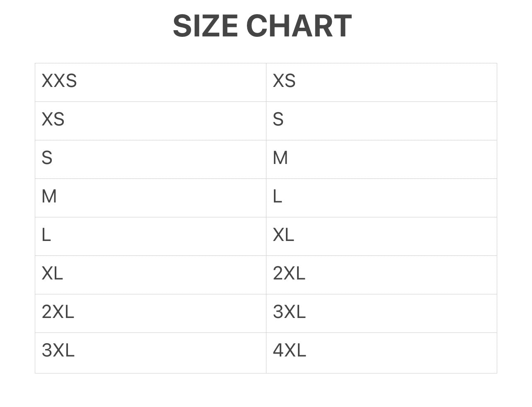Click the word SIZE in the heading

[x=205, y=26]
